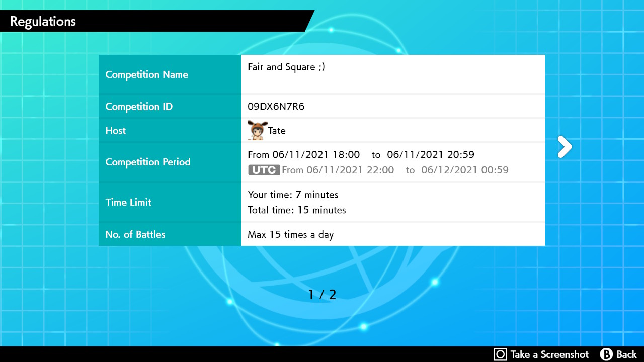Select the B button icon beside Back
Screen dimensions: 644x362
606,354
